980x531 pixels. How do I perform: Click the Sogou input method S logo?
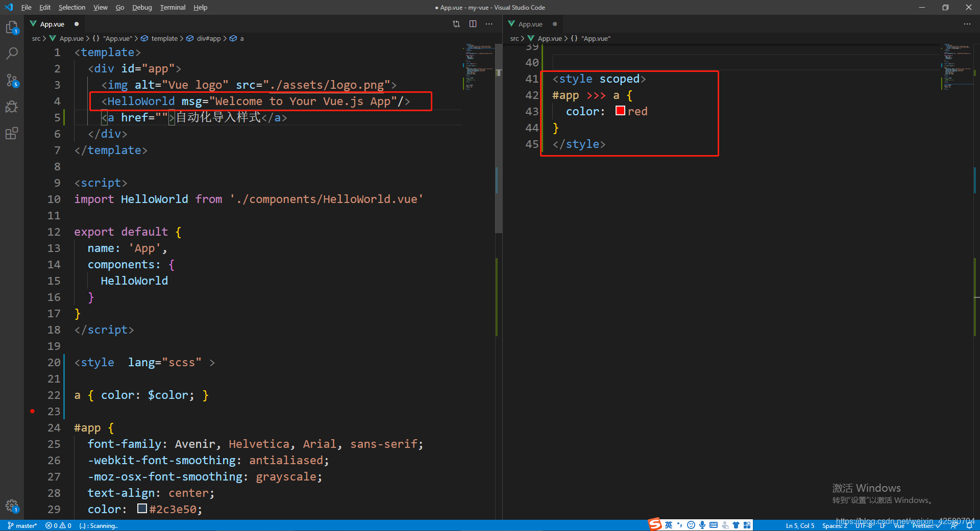tap(655, 524)
